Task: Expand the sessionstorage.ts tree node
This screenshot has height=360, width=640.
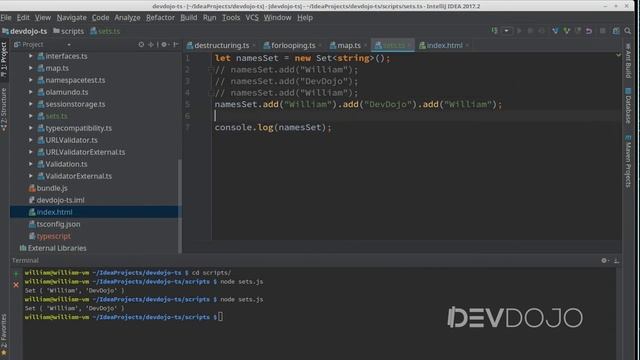Action: pos(31,104)
